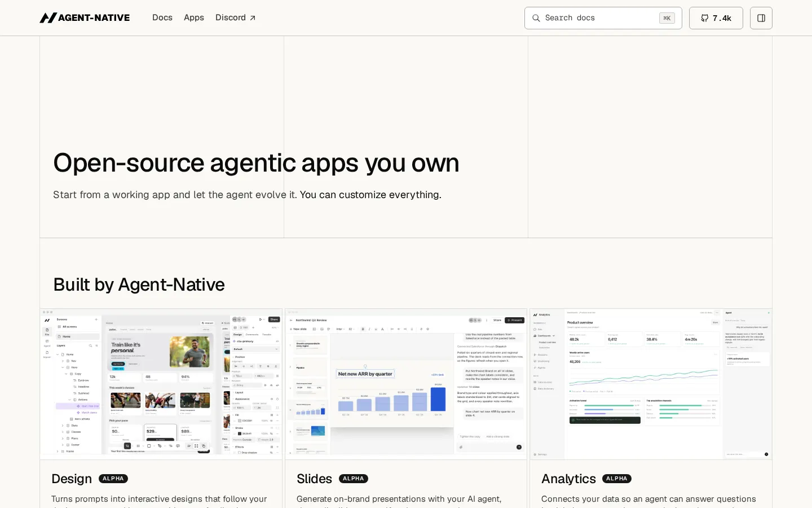Click the Design card title
The image size is (812, 508).
(72, 479)
